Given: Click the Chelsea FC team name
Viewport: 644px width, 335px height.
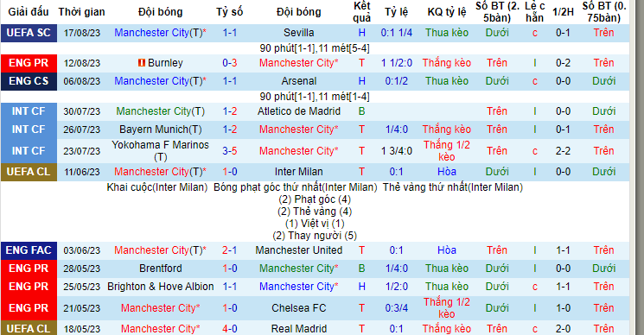Looking at the screenshot, I should pos(298,308).
